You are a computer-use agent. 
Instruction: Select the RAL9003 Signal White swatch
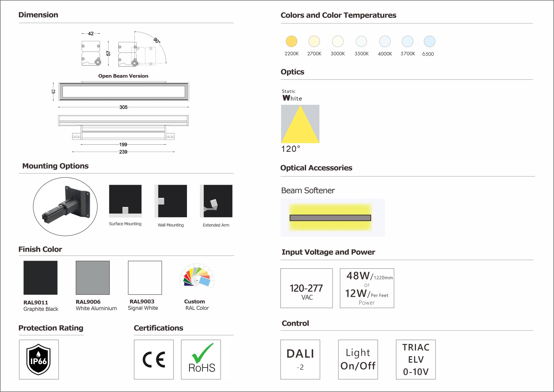145,277
